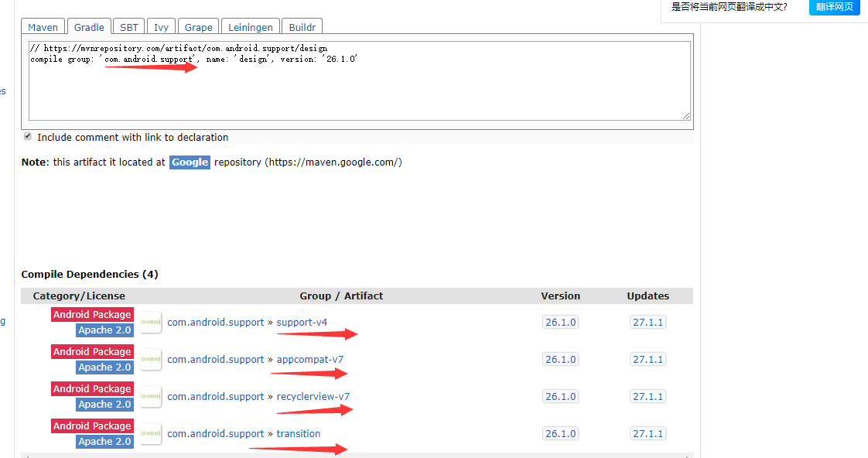Open version 26.1.0 for transition
The width and height of the screenshot is (868, 458).
(x=561, y=434)
